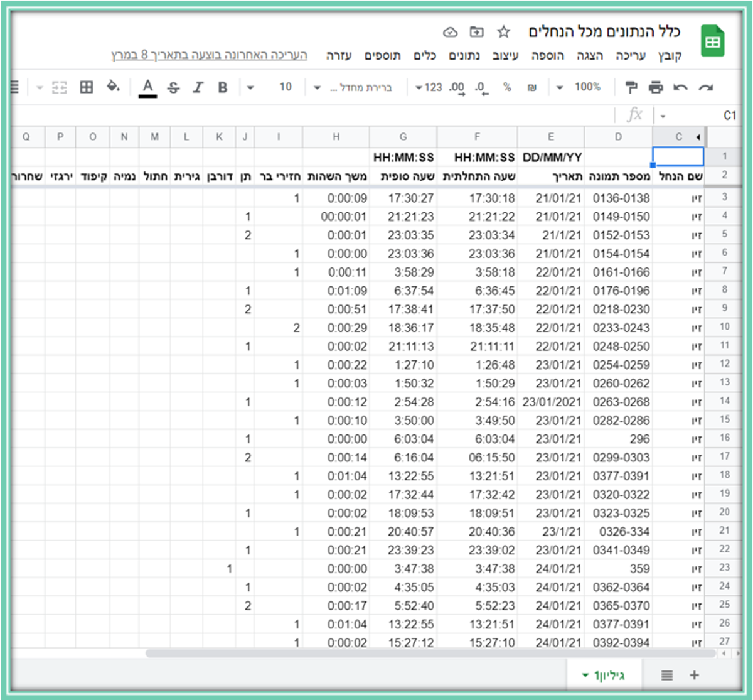
Task: Expand the 123 number format dropdown
Action: [x=429, y=87]
